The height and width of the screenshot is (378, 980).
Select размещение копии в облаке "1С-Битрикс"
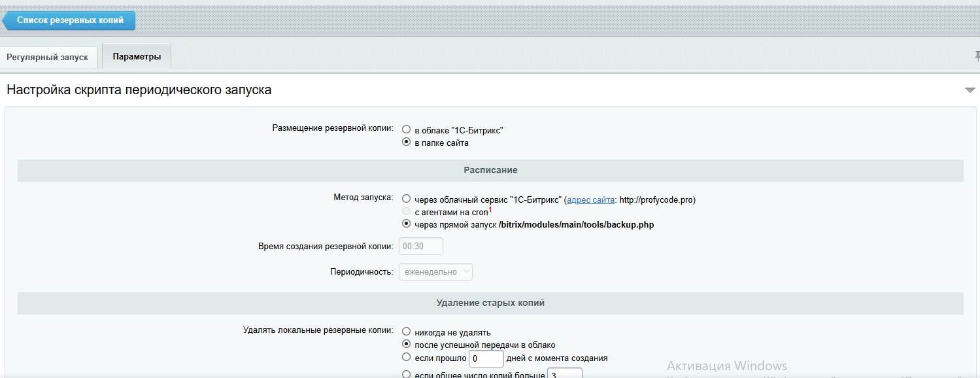[x=406, y=129]
